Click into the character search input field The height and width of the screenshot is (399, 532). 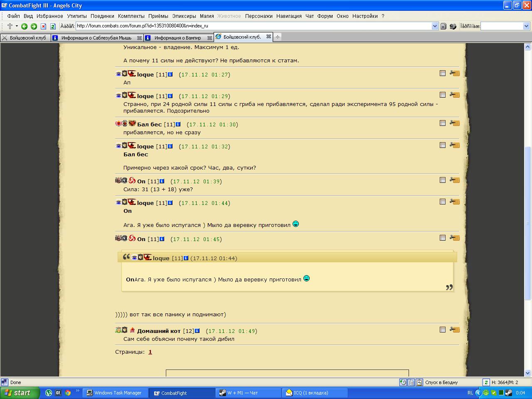pos(502,26)
